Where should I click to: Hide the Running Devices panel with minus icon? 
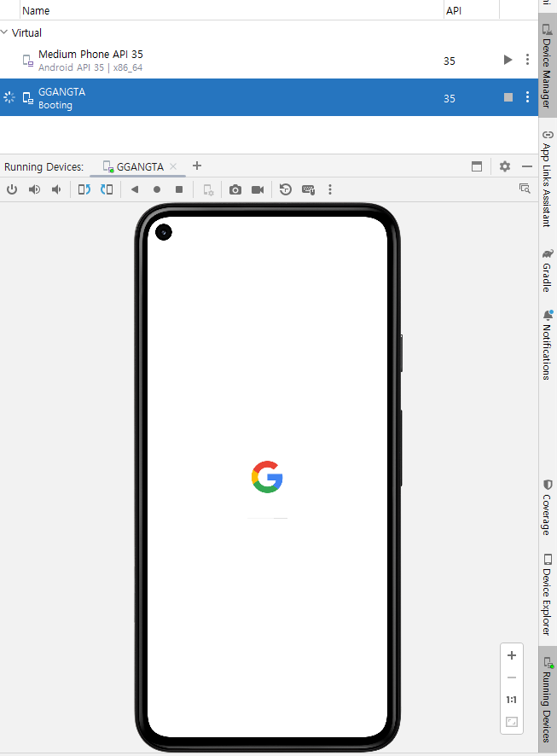[527, 166]
